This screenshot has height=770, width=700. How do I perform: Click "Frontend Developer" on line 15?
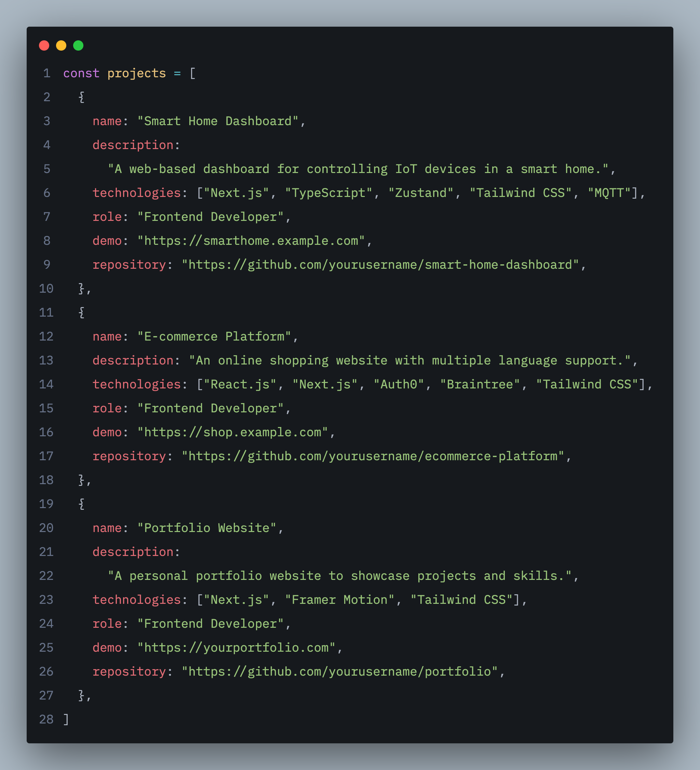(211, 408)
